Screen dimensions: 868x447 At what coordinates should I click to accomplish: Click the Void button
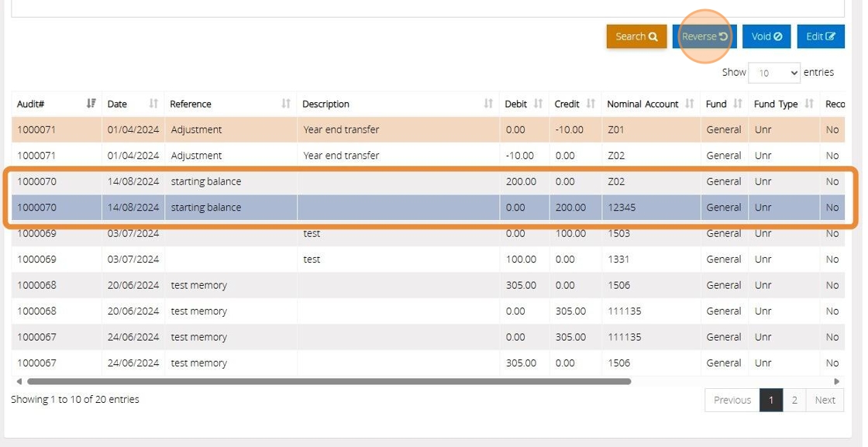(766, 36)
